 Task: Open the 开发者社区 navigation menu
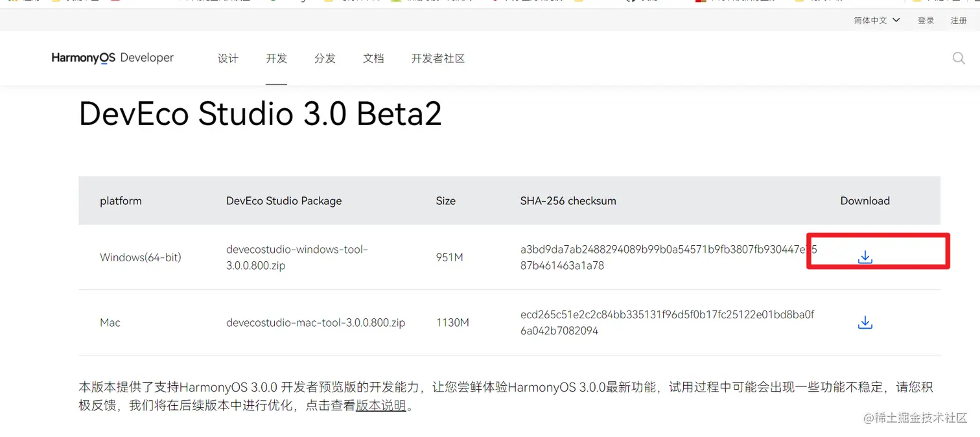click(x=438, y=58)
